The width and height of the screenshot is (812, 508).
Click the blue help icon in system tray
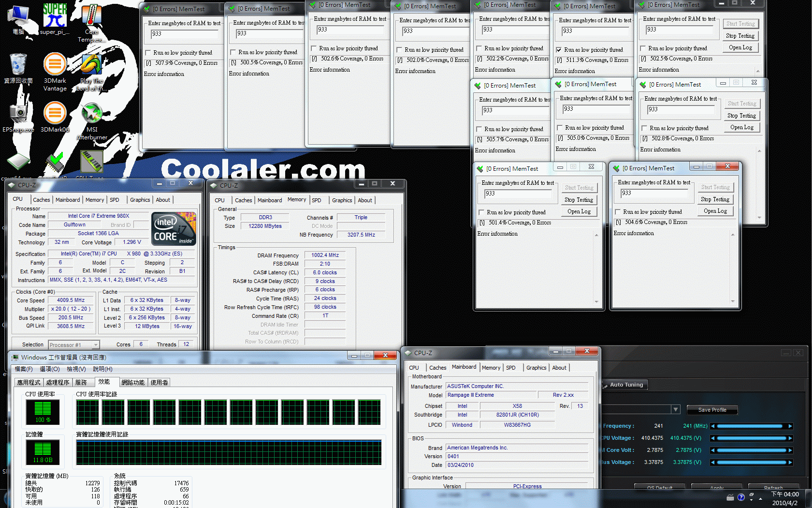(x=741, y=497)
